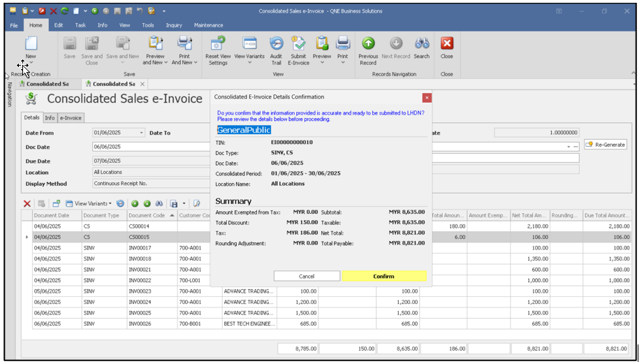Expand the Date From date picker
644x364 pixels.
[142, 133]
